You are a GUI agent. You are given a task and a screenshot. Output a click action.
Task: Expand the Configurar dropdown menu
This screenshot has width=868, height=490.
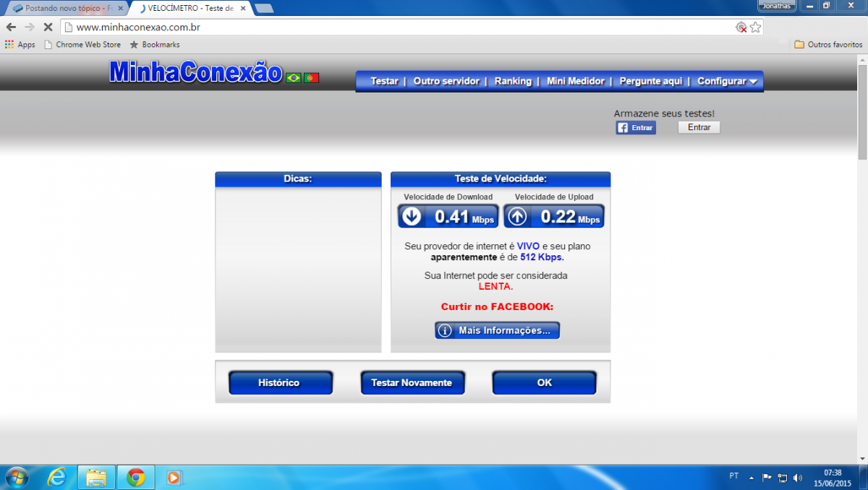click(x=727, y=81)
